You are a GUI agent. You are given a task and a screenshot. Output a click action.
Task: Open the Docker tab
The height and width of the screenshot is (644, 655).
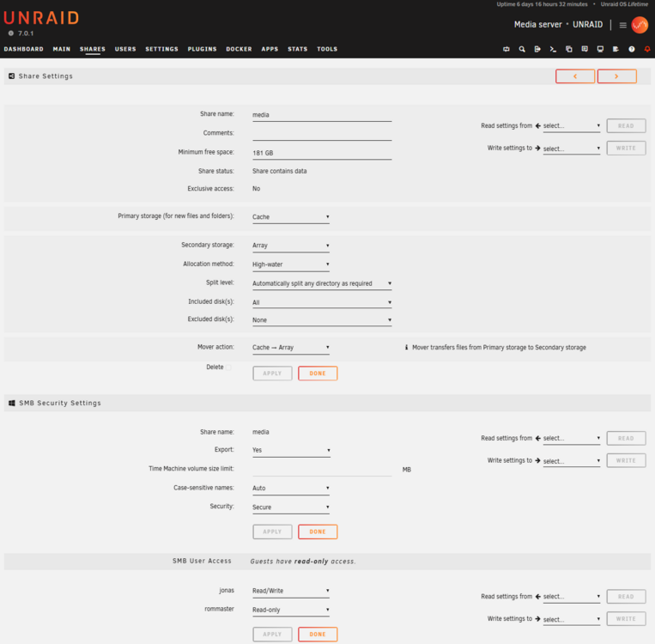(239, 49)
